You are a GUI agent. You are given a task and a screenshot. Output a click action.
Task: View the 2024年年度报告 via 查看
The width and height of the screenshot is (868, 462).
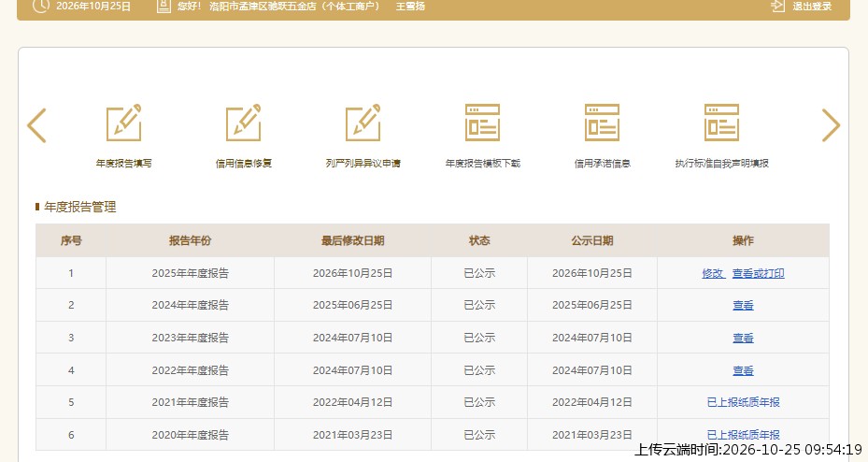pos(743,305)
